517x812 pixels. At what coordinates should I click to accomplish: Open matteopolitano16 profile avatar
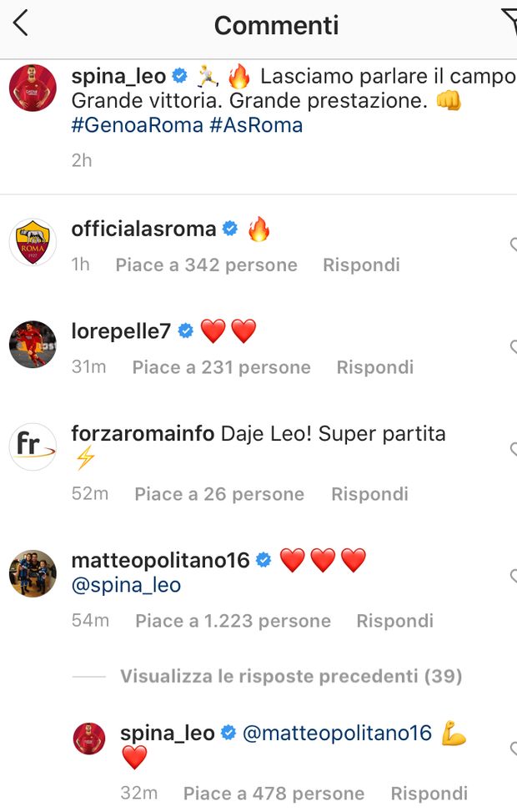(x=33, y=573)
